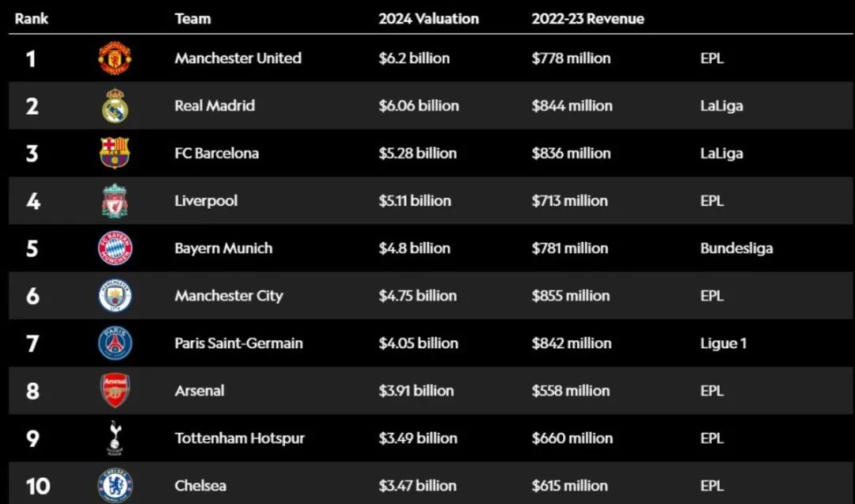Open the Manchester United team name
Image resolution: width=855 pixels, height=504 pixels.
[237, 58]
